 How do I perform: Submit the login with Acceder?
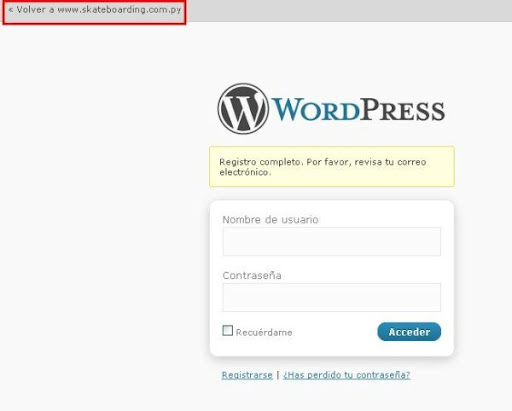pos(409,332)
